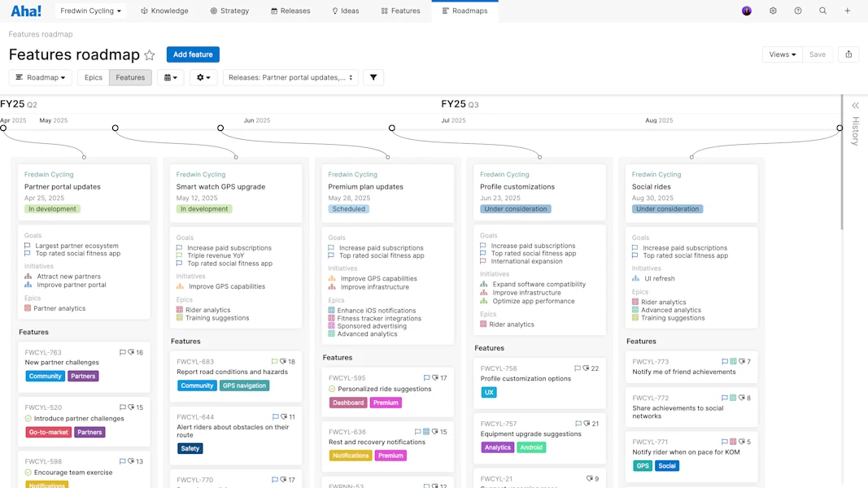The height and width of the screenshot is (488, 868).
Task: Click the share export icon
Action: pyautogui.click(x=848, y=54)
